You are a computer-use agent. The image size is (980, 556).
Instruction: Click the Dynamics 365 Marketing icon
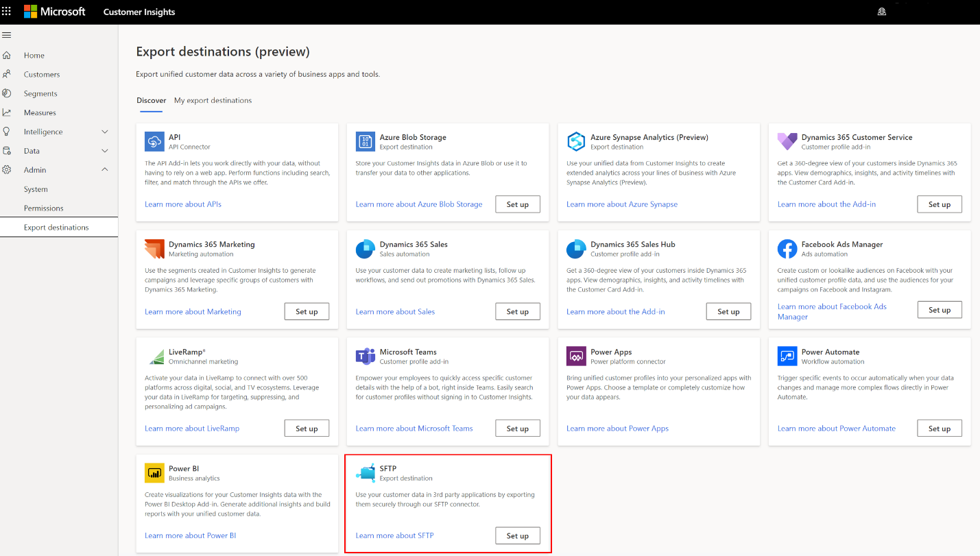154,249
